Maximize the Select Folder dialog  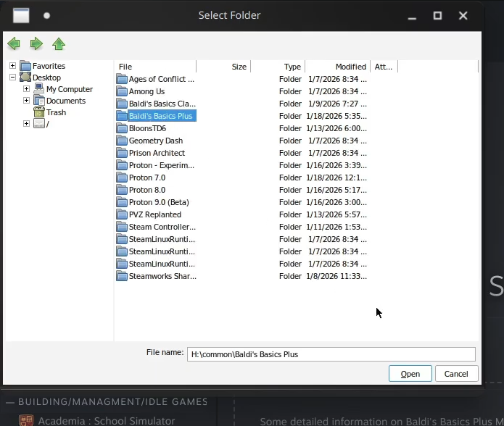coord(437,15)
